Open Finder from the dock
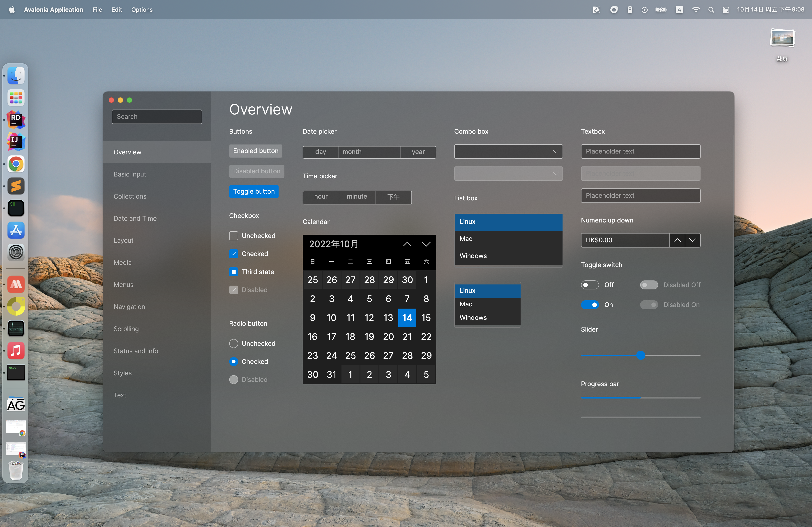Image resolution: width=812 pixels, height=527 pixels. [x=16, y=75]
